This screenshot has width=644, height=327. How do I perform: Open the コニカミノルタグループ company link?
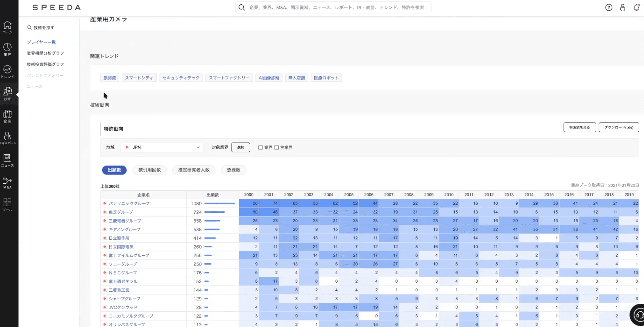point(131,316)
